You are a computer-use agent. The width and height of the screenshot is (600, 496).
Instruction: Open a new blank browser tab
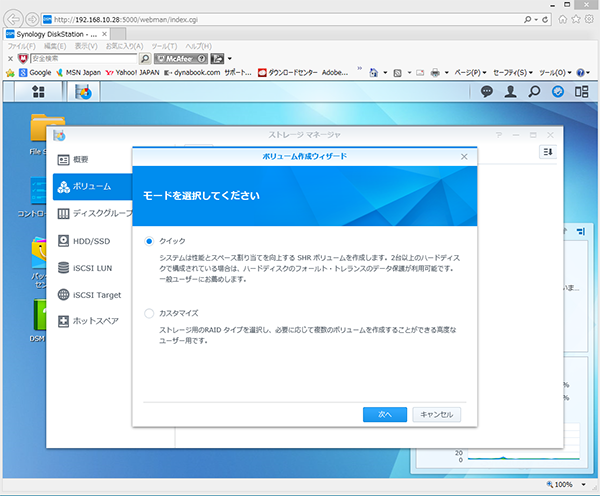coord(118,34)
